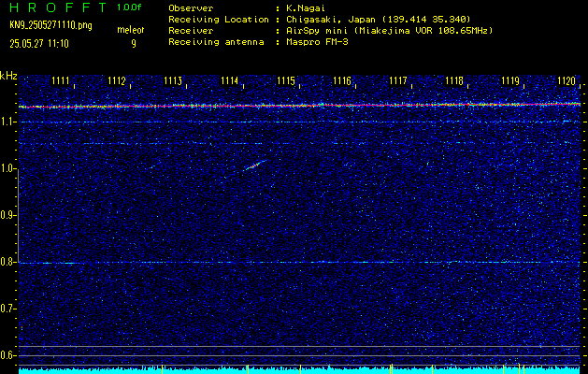Click the 1120 time axis label

pyautogui.click(x=566, y=80)
